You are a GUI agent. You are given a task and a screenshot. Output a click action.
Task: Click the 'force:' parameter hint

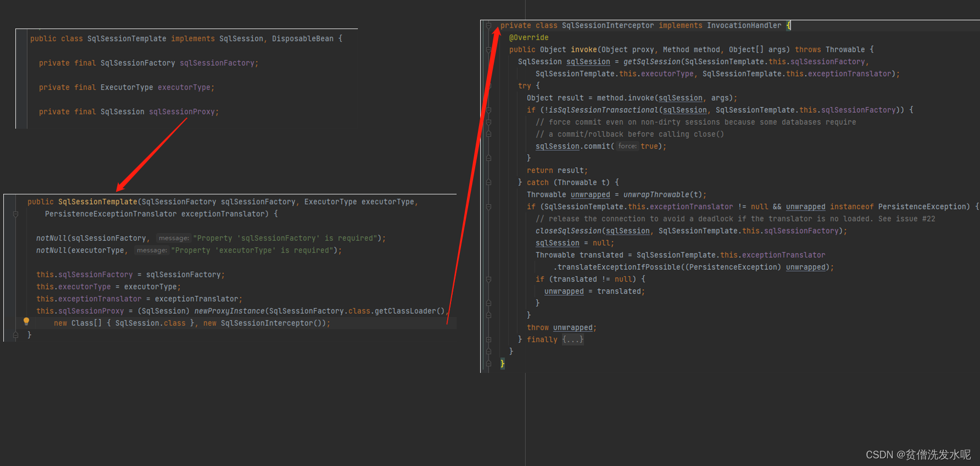click(x=627, y=146)
